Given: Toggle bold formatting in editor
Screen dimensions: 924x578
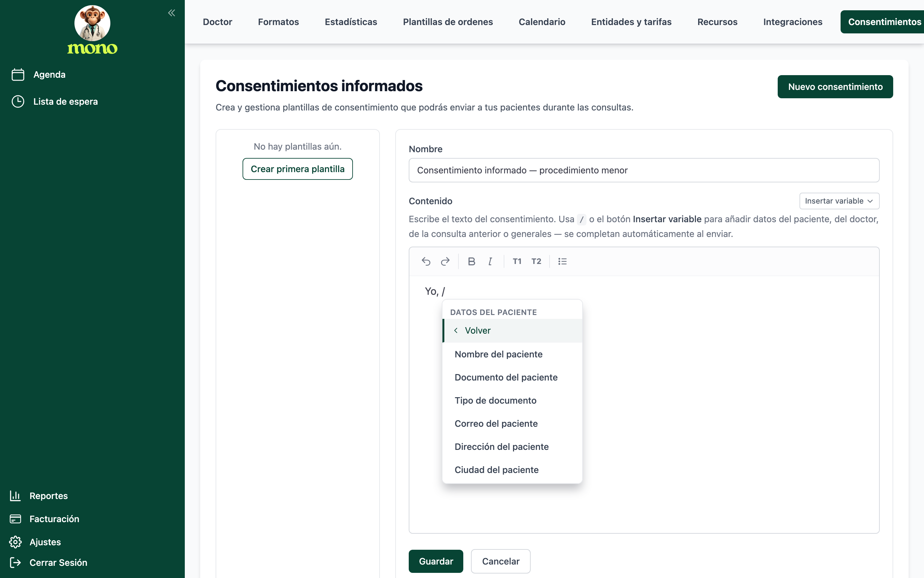Looking at the screenshot, I should click(472, 261).
